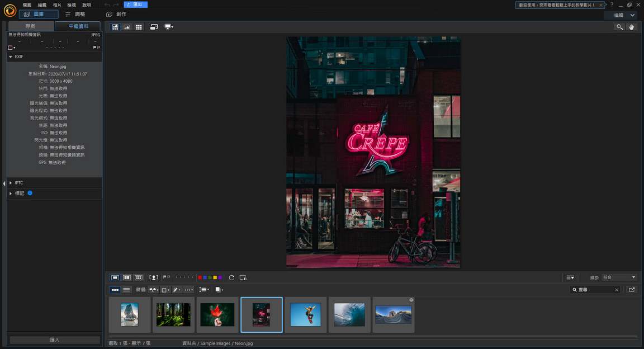This screenshot has height=349, width=644.
Task: Activate the zoom magnifier tool
Action: 619,26
